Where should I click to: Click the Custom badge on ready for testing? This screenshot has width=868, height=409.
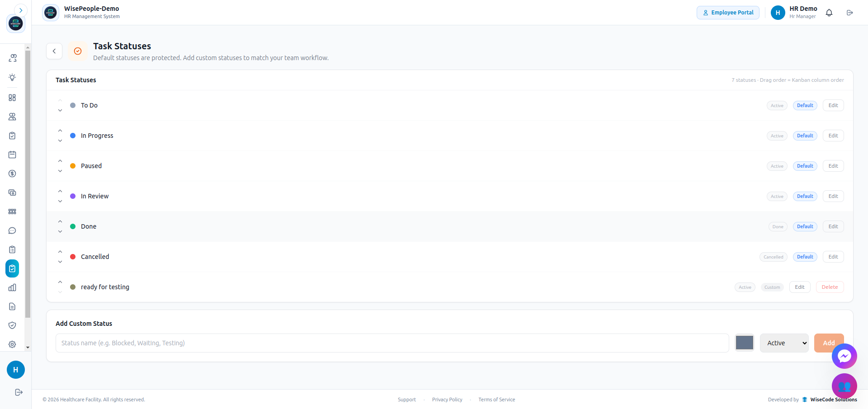pyautogui.click(x=772, y=287)
